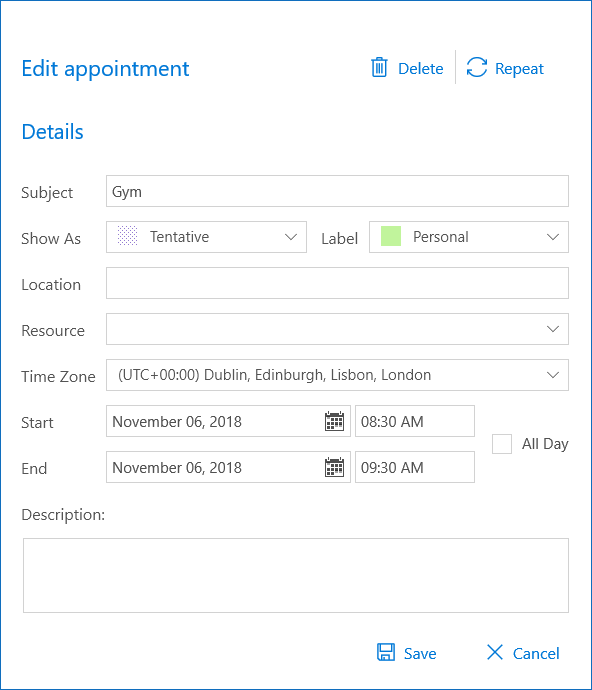Image resolution: width=592 pixels, height=690 pixels.
Task: Click the Description text area
Action: 296,575
